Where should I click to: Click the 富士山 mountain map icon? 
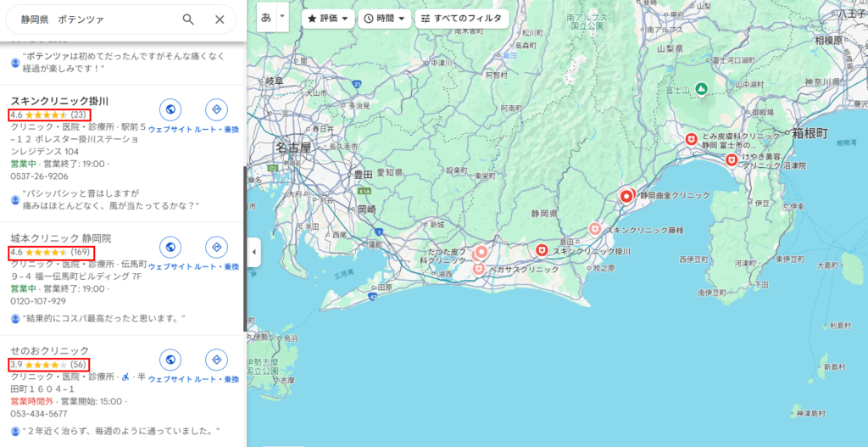[x=701, y=88]
